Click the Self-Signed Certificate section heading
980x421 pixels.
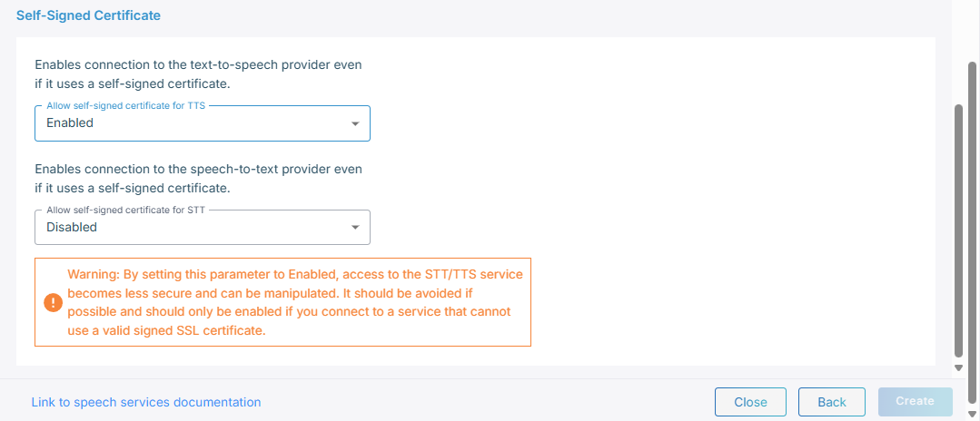tap(88, 15)
